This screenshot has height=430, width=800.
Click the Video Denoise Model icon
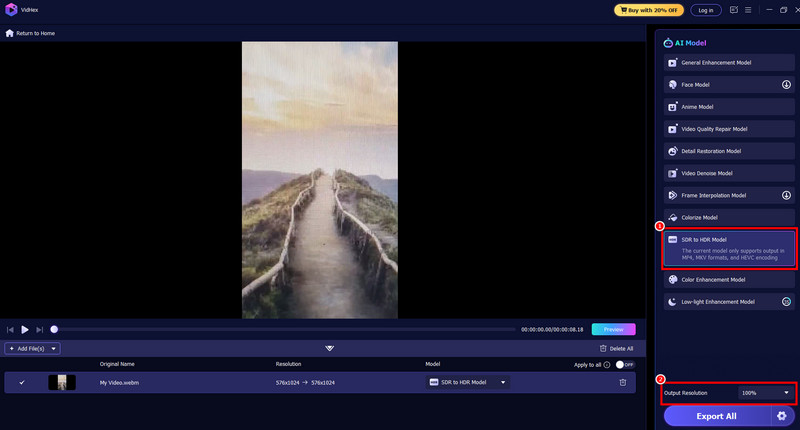[x=672, y=173]
